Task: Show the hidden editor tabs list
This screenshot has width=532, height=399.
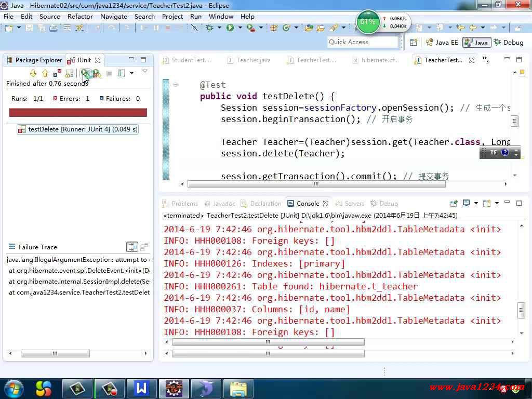Action: [486, 60]
